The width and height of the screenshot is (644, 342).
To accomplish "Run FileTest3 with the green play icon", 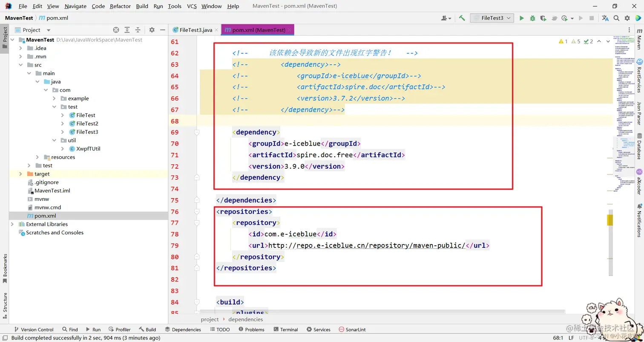I will click(x=521, y=18).
